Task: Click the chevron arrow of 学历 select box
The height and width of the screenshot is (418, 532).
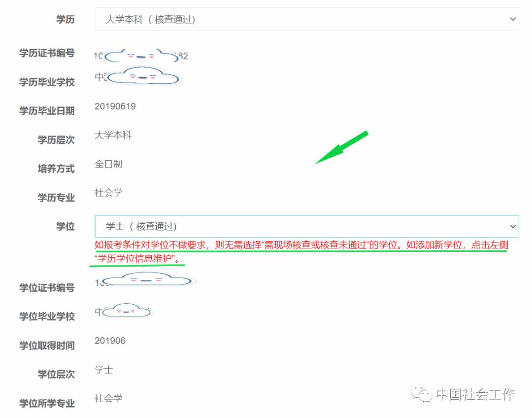Action: click(x=513, y=19)
